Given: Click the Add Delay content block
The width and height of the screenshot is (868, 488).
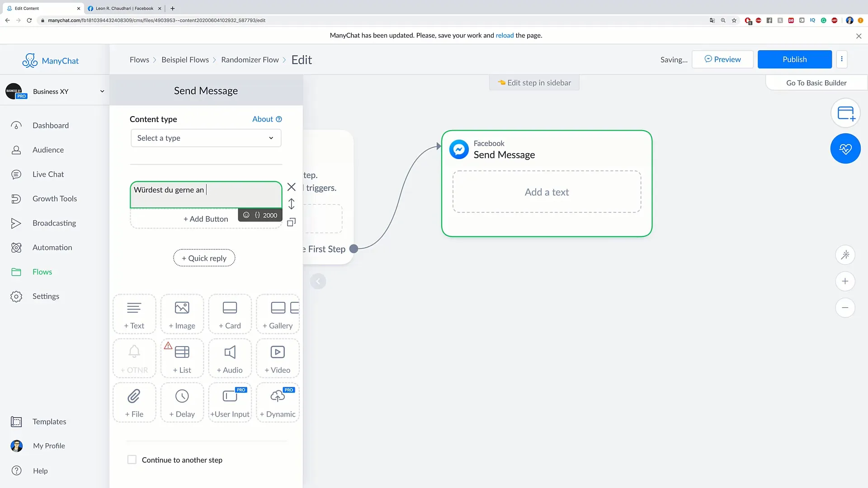Looking at the screenshot, I should coord(182,402).
